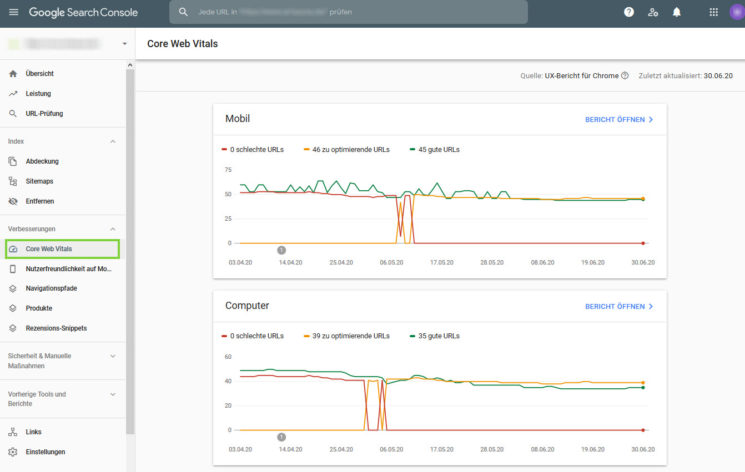The width and height of the screenshot is (745, 472).
Task: Open the purple account avatar
Action: click(x=737, y=12)
